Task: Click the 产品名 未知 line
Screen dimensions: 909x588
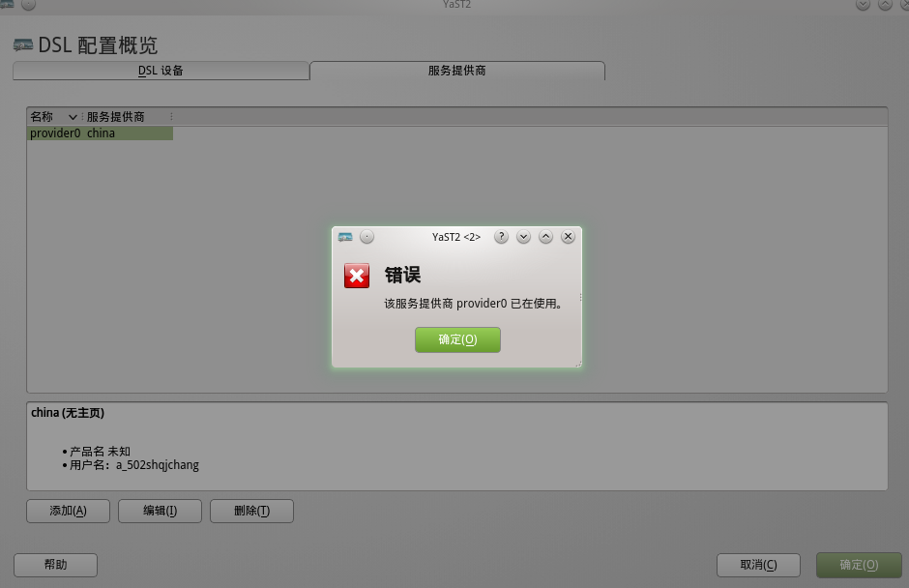Action: click(100, 451)
